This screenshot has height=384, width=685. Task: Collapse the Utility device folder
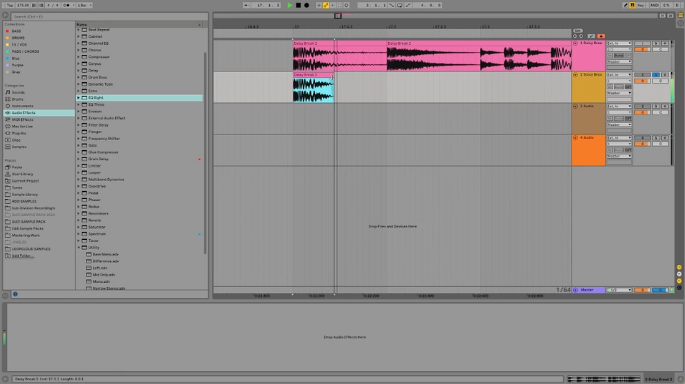tap(79, 247)
